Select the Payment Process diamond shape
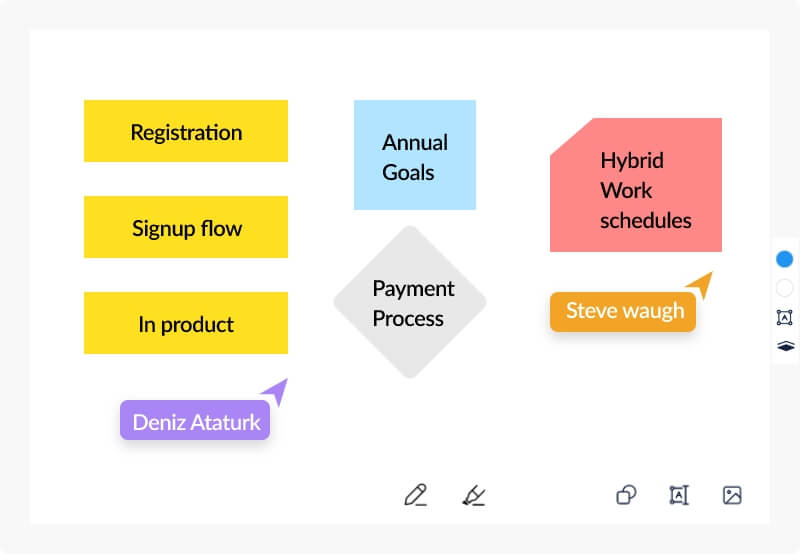 coord(410,302)
